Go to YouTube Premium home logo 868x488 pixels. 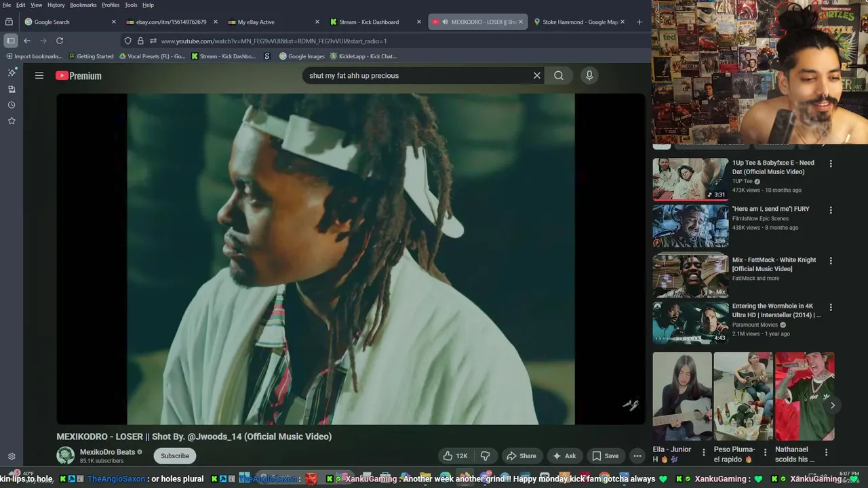point(79,76)
